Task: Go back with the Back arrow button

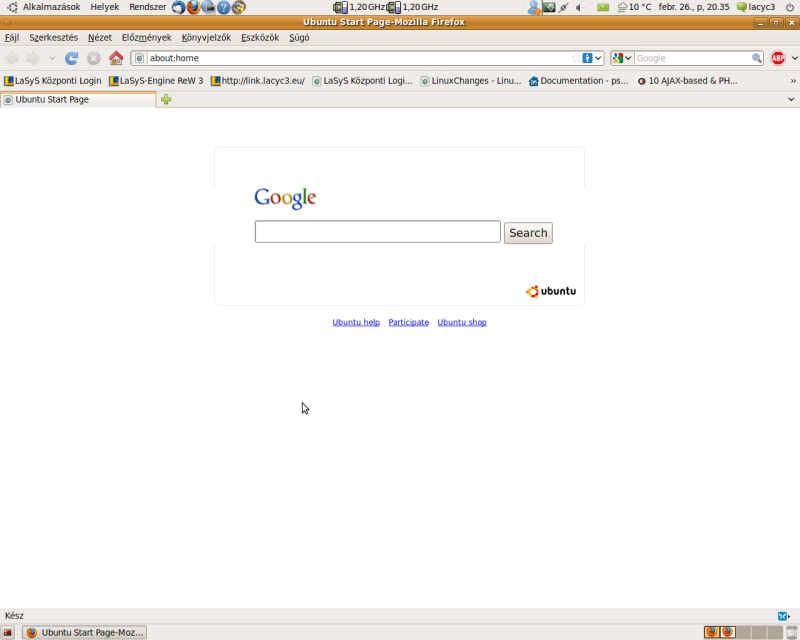Action: point(12,58)
